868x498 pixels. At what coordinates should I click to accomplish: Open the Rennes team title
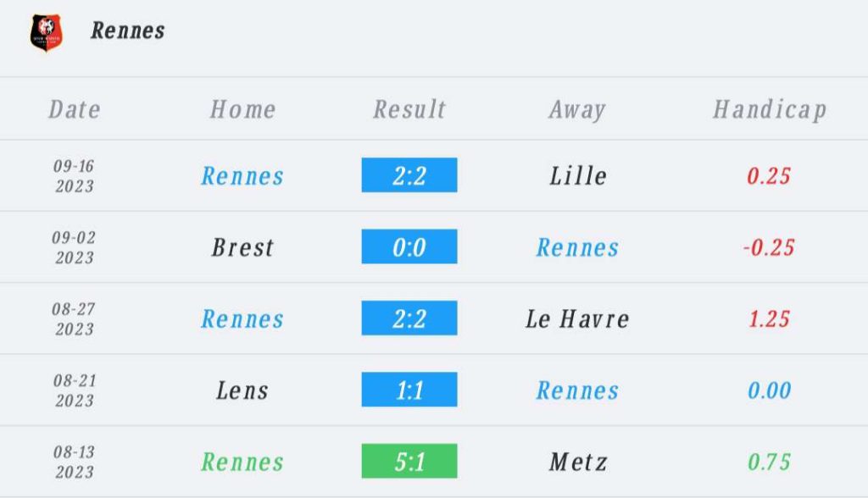point(128,31)
